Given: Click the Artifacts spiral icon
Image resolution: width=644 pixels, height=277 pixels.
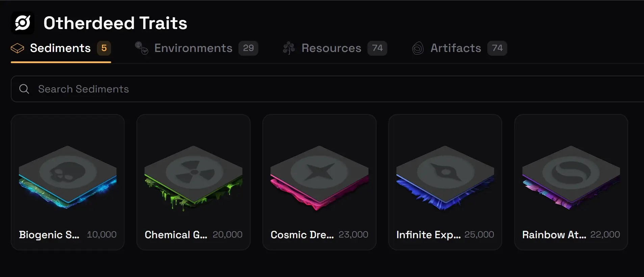Looking at the screenshot, I should (x=418, y=48).
